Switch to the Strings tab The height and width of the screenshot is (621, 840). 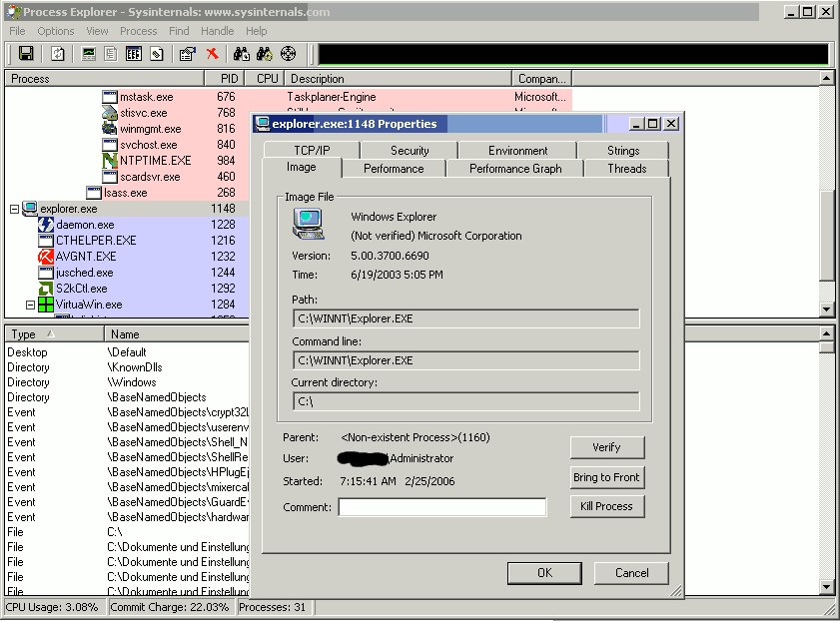pos(623,151)
